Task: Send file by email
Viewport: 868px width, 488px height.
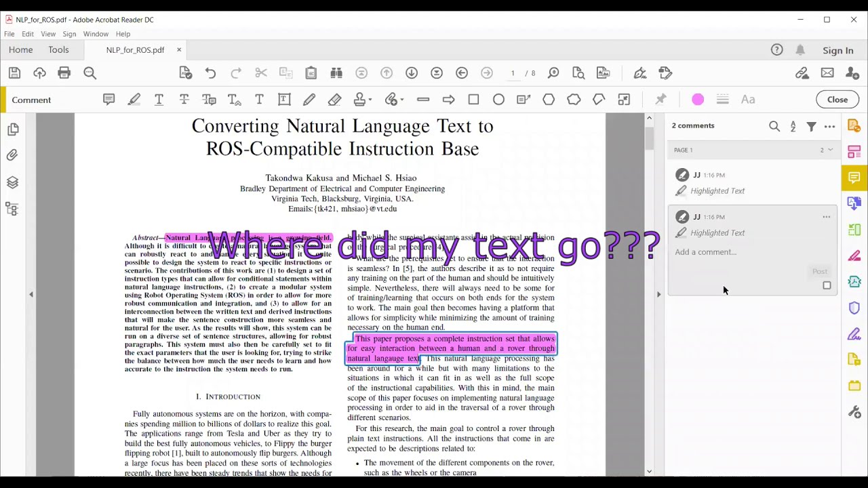Action: pos(827,73)
